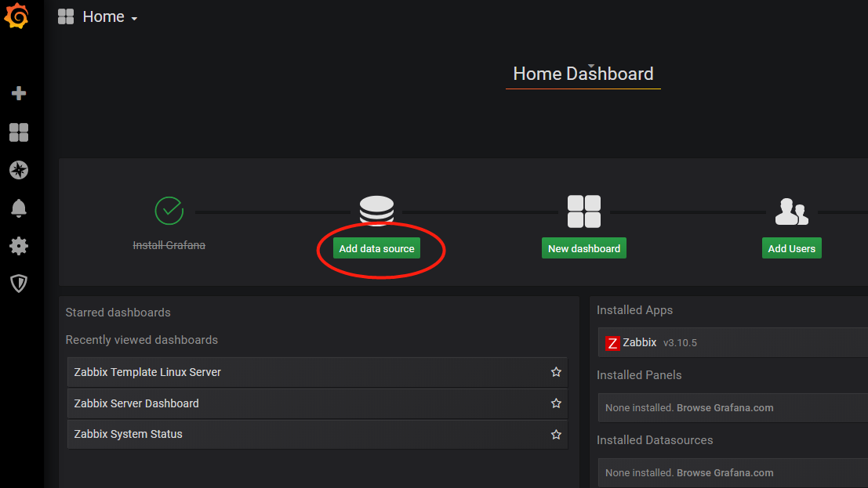The image size is (868, 488).
Task: Click the database icon above Add data source
Action: tap(376, 211)
